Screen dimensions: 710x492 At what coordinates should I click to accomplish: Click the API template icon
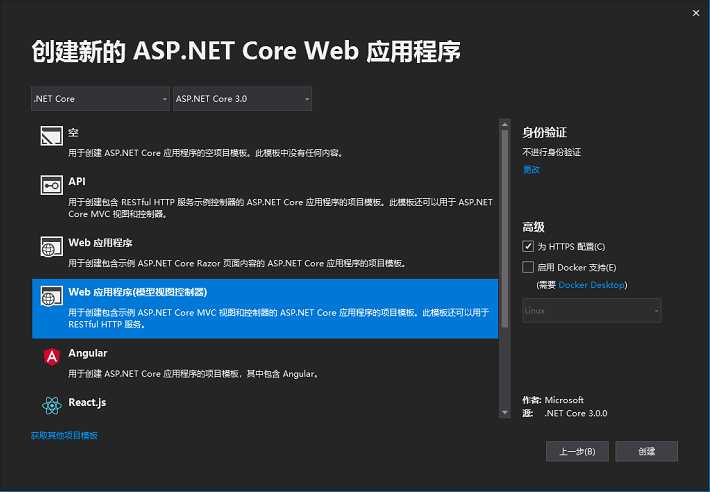point(52,185)
